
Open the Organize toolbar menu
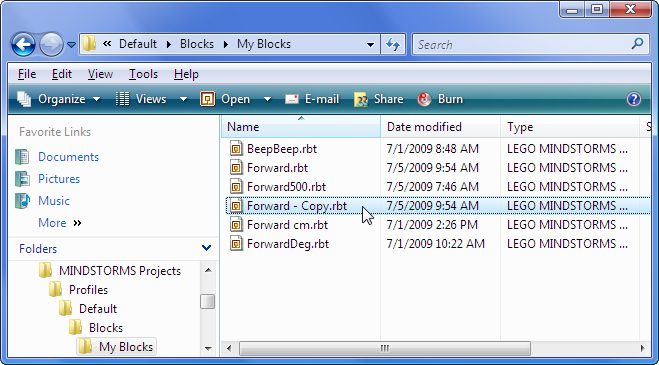coord(58,99)
